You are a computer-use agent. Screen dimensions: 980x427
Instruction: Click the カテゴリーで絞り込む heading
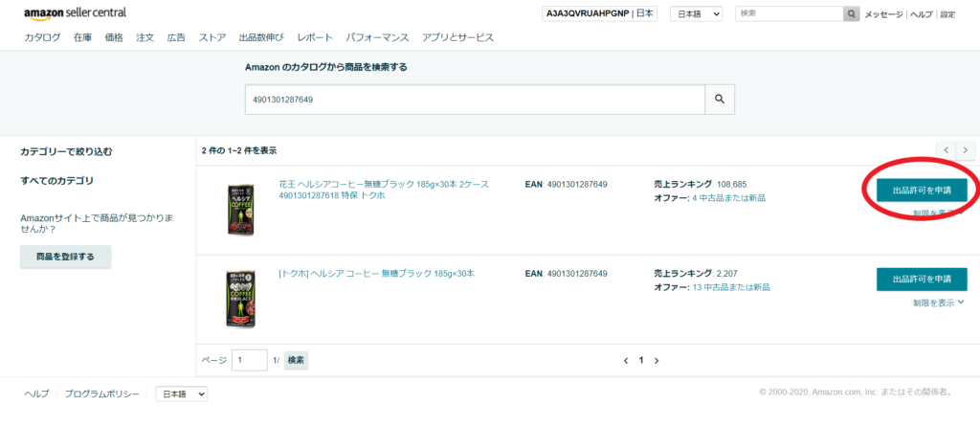point(66,151)
